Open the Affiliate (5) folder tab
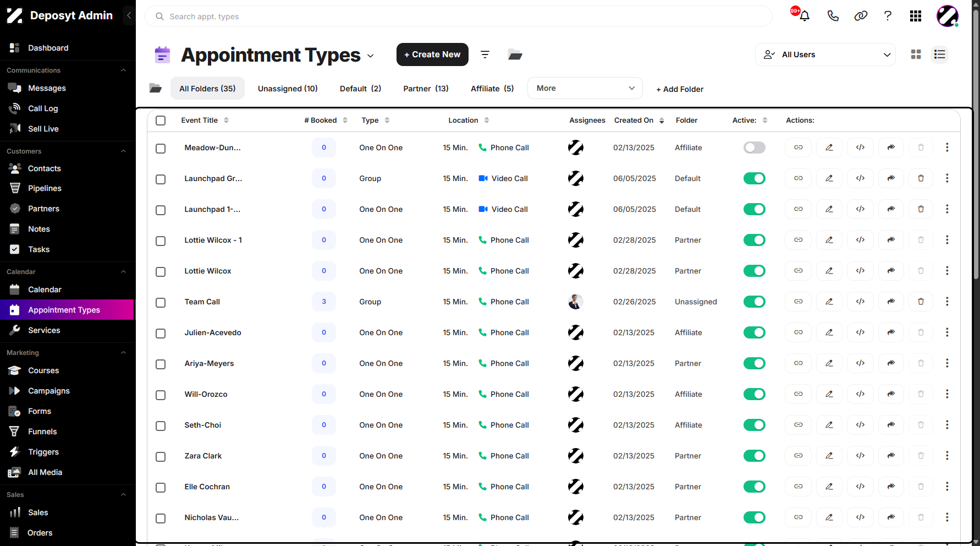Image resolution: width=980 pixels, height=546 pixels. tap(492, 89)
